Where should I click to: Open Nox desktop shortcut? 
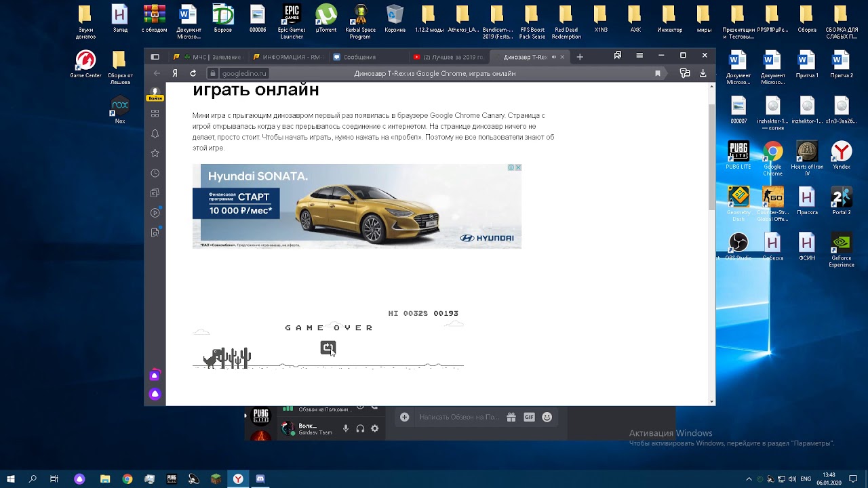[120, 110]
